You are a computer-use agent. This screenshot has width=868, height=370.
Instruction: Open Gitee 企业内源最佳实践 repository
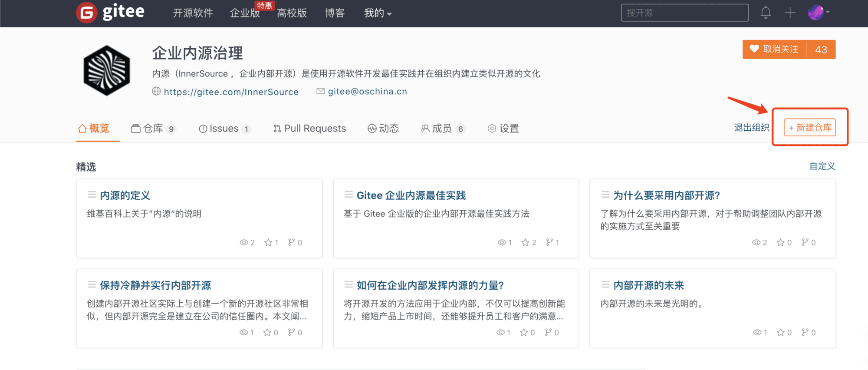click(411, 195)
